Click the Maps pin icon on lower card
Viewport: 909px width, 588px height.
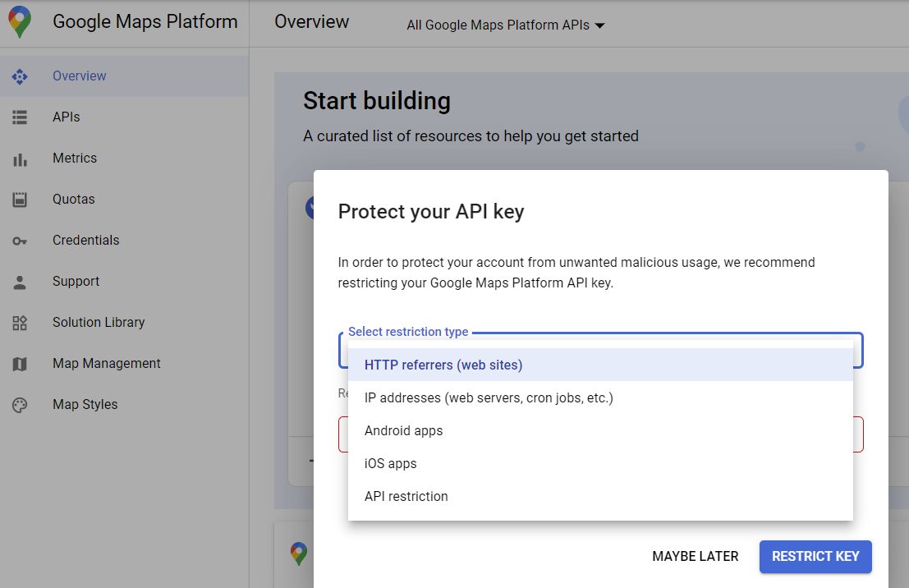pos(299,554)
